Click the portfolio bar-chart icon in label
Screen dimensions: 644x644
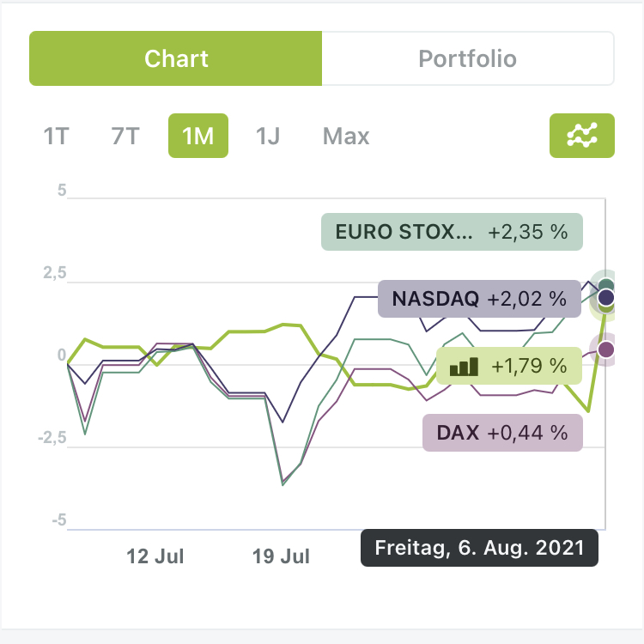coord(465,366)
